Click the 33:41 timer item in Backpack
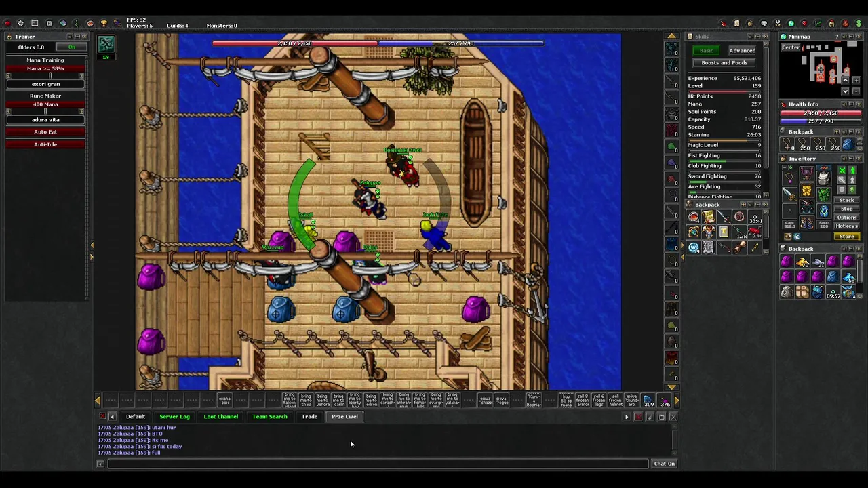The height and width of the screenshot is (488, 868). (x=755, y=217)
